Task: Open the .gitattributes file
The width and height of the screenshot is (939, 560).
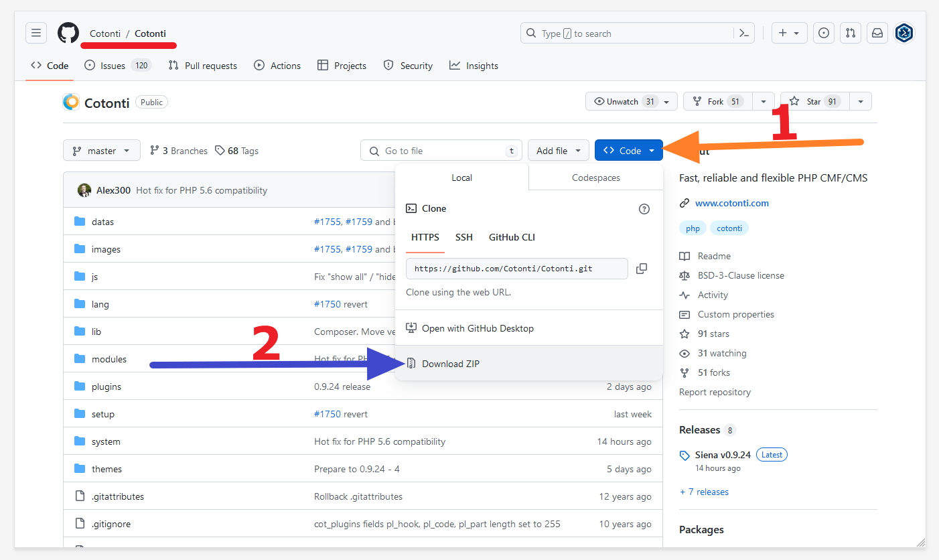Action: [118, 496]
